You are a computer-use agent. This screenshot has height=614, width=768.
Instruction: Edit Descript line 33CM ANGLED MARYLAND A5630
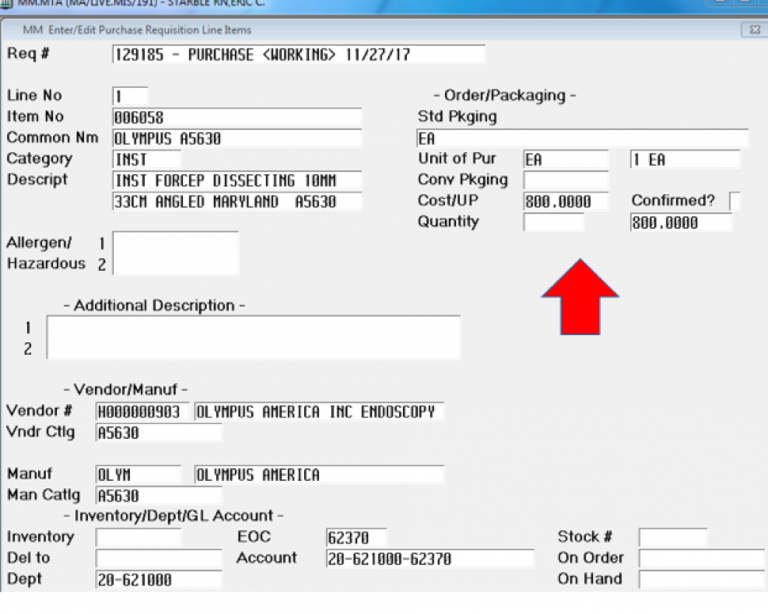(237, 202)
